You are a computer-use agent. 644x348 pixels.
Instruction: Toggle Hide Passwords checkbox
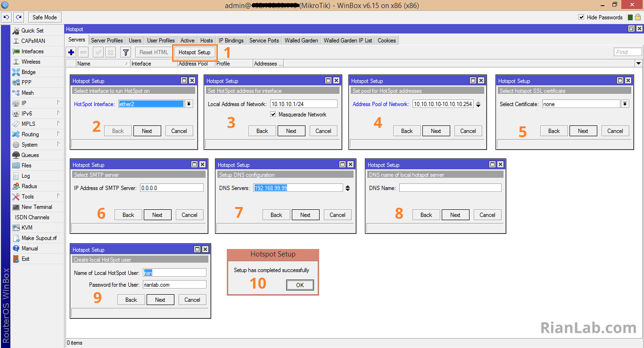click(581, 17)
